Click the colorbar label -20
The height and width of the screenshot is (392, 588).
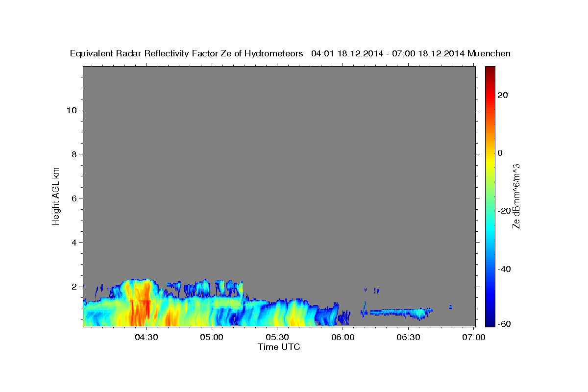[504, 211]
